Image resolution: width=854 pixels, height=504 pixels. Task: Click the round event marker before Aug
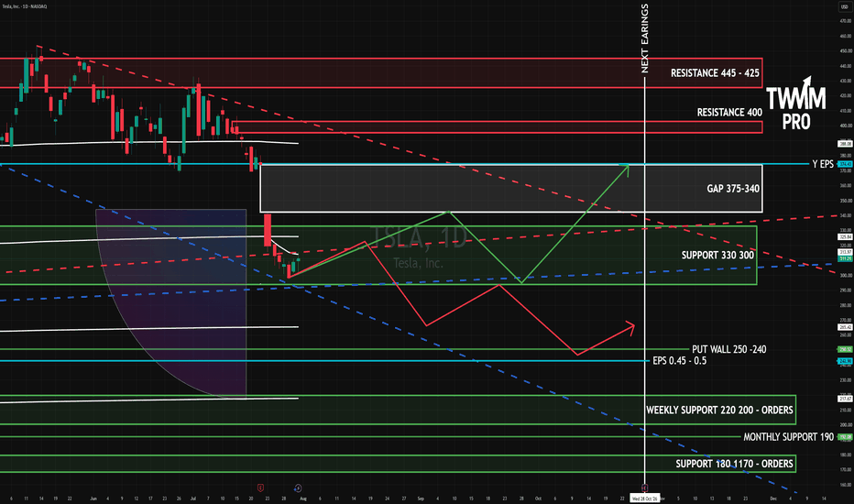tap(298, 488)
